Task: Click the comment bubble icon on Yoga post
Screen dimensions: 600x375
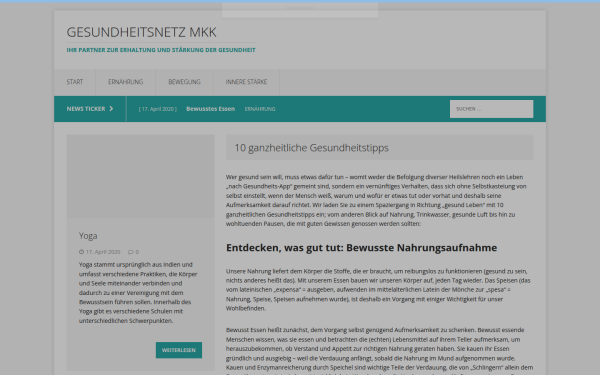Action: [x=131, y=252]
